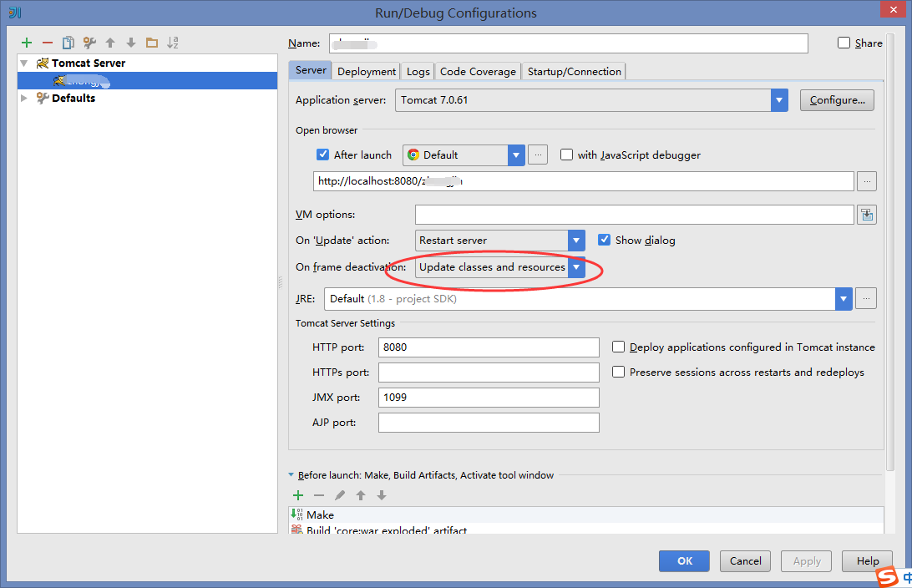Viewport: 912px width, 588px height.
Task: Open the URL ellipsis button
Action: pos(867,181)
